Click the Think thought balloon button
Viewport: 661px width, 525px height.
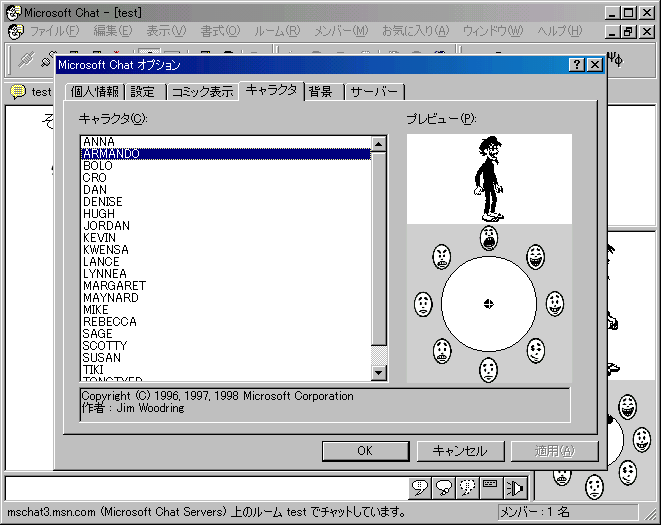pyautogui.click(x=444, y=488)
